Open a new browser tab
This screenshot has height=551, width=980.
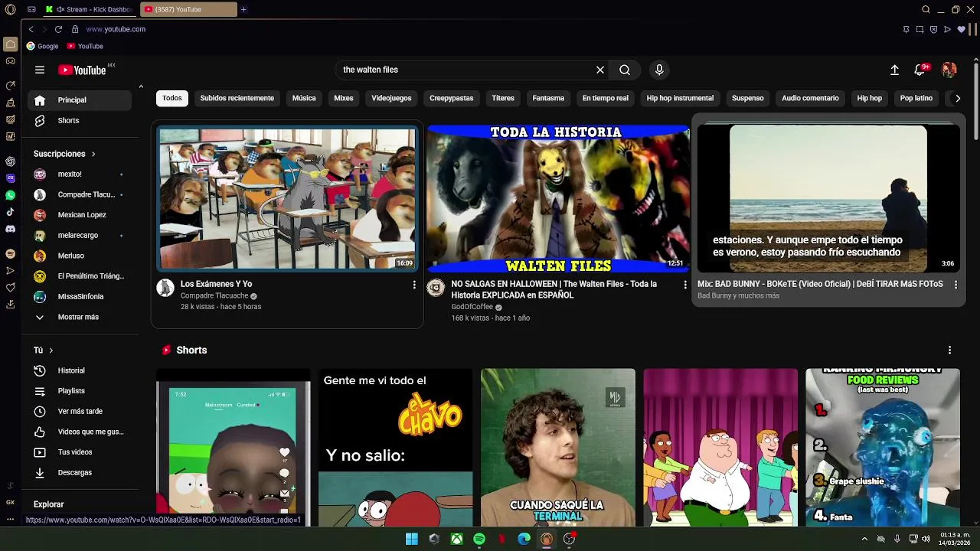point(243,9)
